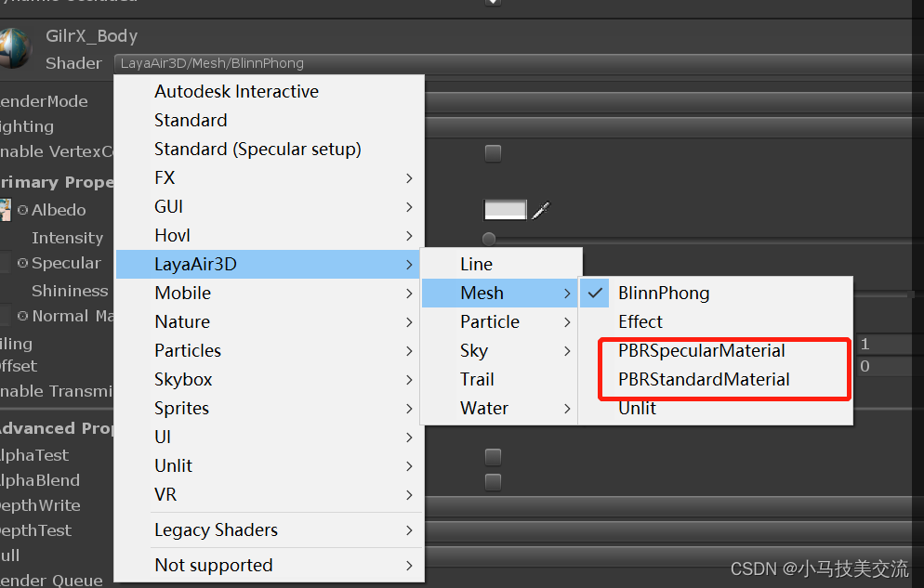Screen dimensions: 924x588
Task: Open the Particle submenu under LayaAir3D
Action: click(501, 322)
